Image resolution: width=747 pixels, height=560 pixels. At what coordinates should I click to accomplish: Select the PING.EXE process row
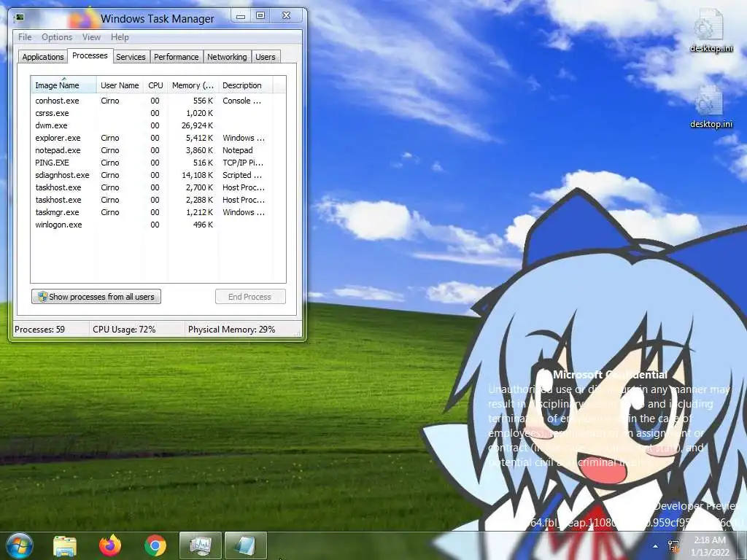(x=158, y=163)
